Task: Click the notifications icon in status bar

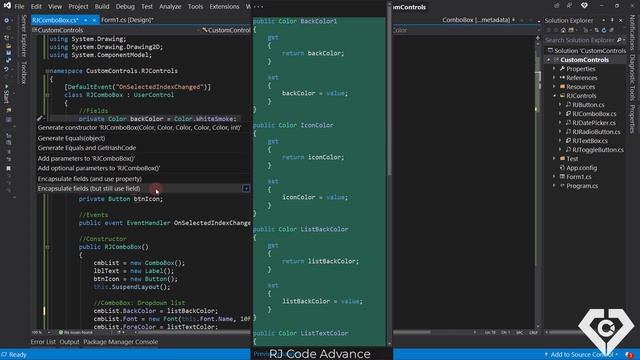Action: click(629, 355)
